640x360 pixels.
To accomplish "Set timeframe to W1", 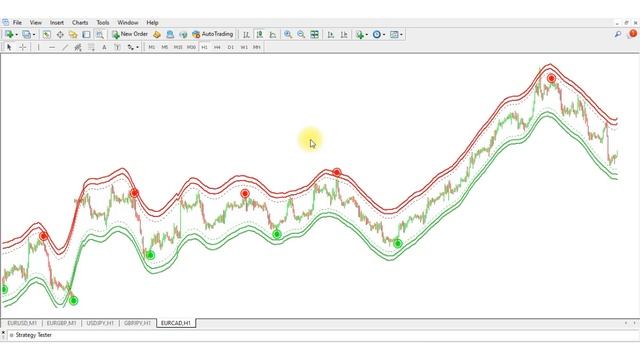I will 244,47.
